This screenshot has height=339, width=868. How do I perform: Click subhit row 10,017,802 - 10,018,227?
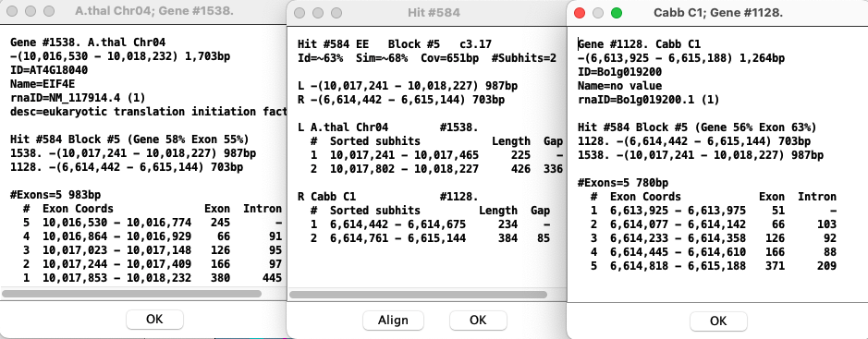tap(436, 169)
